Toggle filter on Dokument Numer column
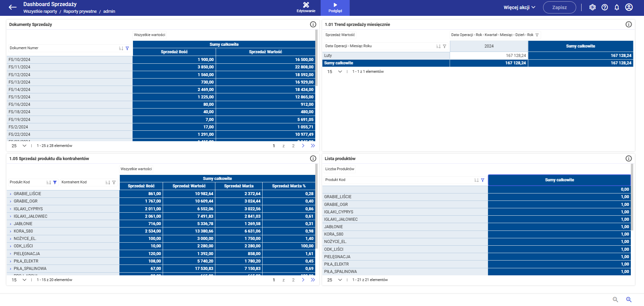The image size is (644, 306). (x=127, y=49)
